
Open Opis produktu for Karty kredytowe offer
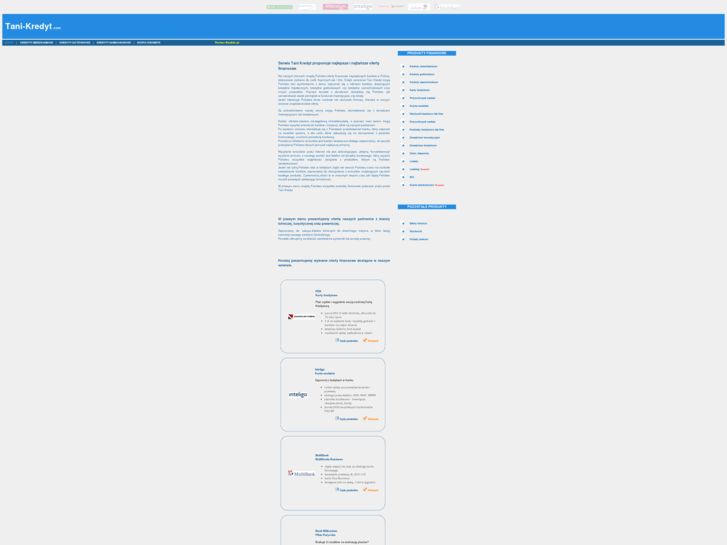pos(347,340)
